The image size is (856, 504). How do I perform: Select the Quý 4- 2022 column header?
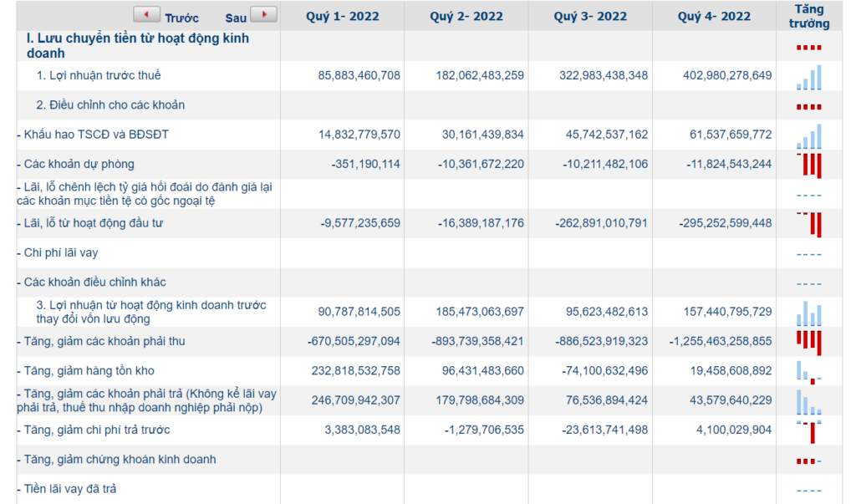[714, 17]
